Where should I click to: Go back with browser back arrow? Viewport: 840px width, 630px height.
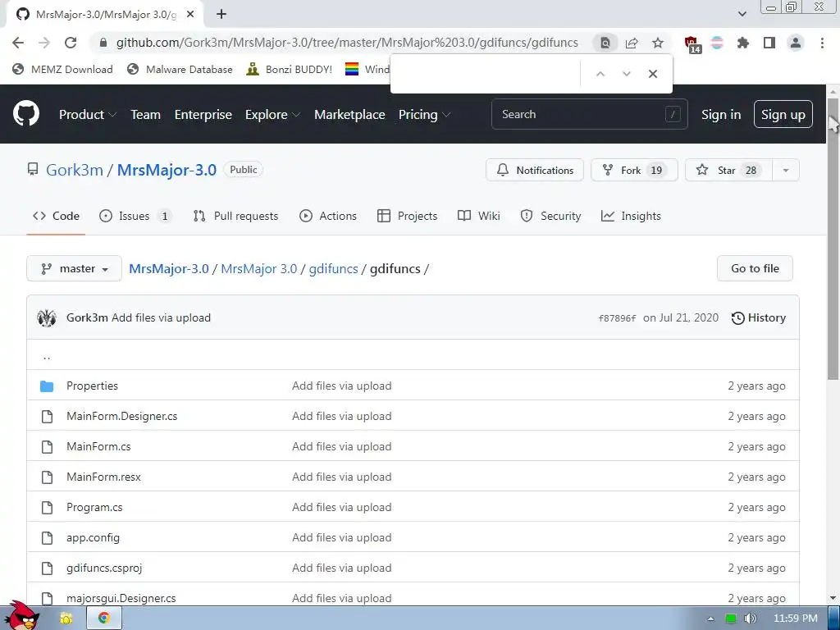[x=18, y=43]
